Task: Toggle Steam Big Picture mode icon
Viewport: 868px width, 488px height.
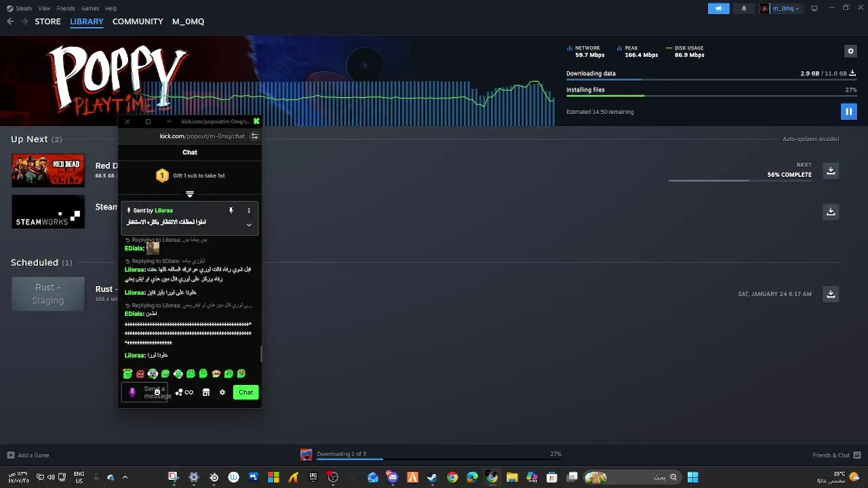Action: tap(814, 8)
